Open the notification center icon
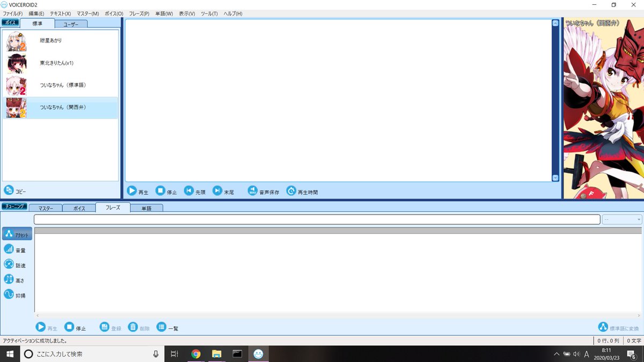Viewport: 644px width, 362px height. (632, 354)
